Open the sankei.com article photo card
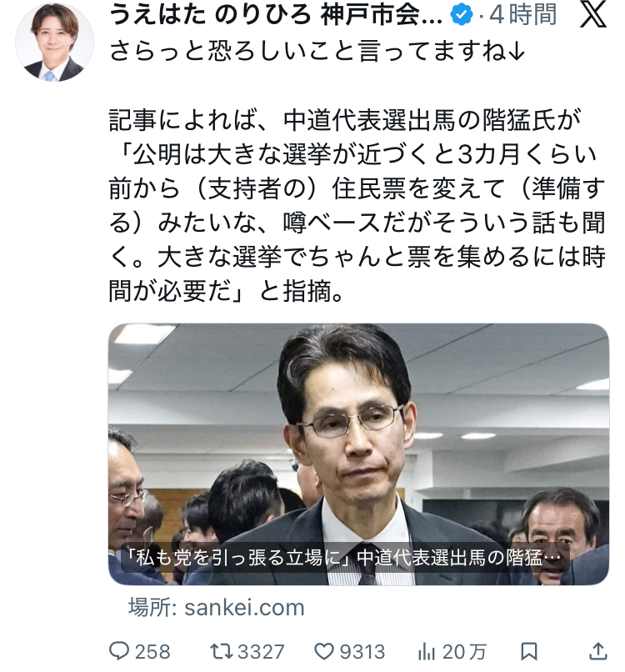Image resolution: width=625 pixels, height=672 pixels. pyautogui.click(x=358, y=454)
